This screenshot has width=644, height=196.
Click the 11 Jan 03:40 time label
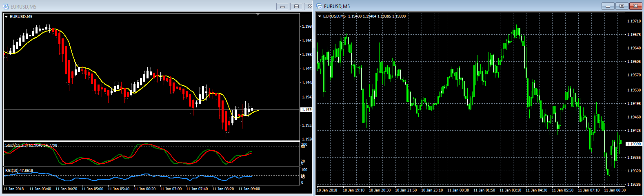pos(40,189)
